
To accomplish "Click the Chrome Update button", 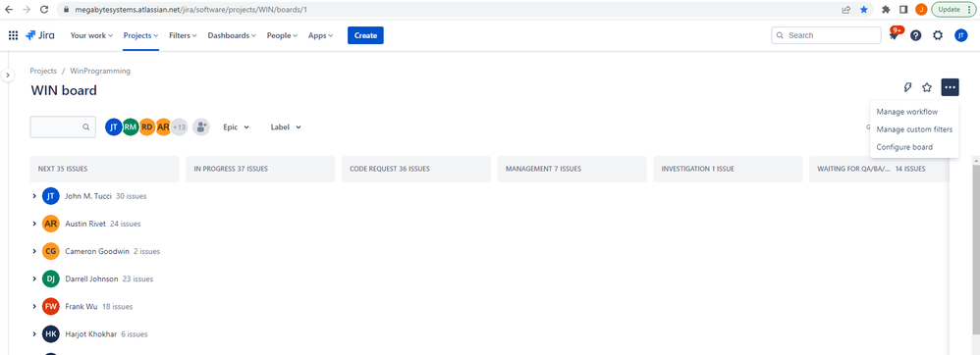I will pos(953,10).
